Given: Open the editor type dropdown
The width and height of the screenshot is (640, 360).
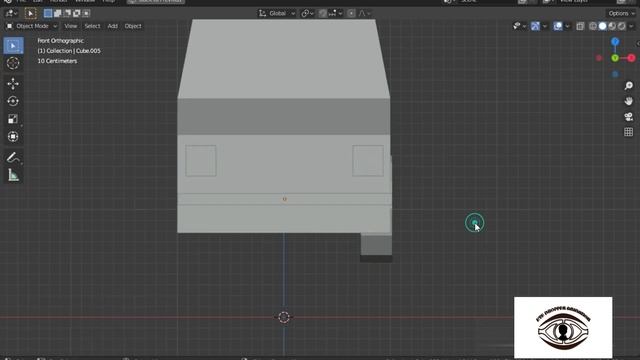Looking at the screenshot, I should 11,13.
